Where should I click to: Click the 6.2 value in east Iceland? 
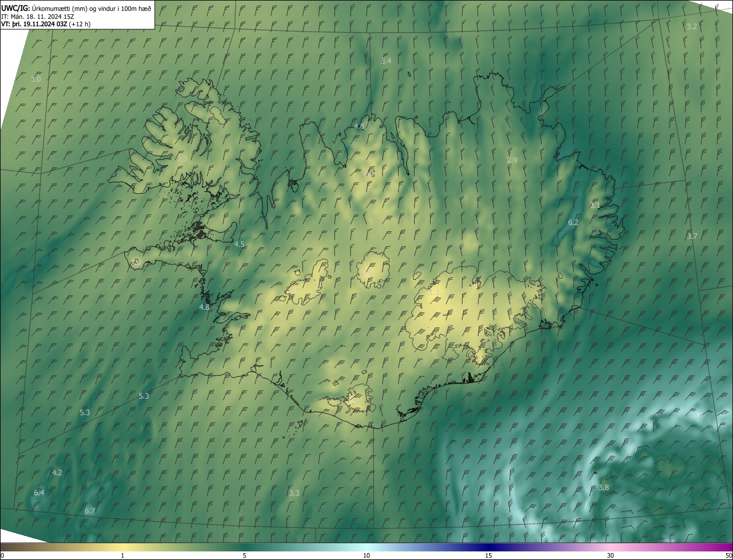573,222
